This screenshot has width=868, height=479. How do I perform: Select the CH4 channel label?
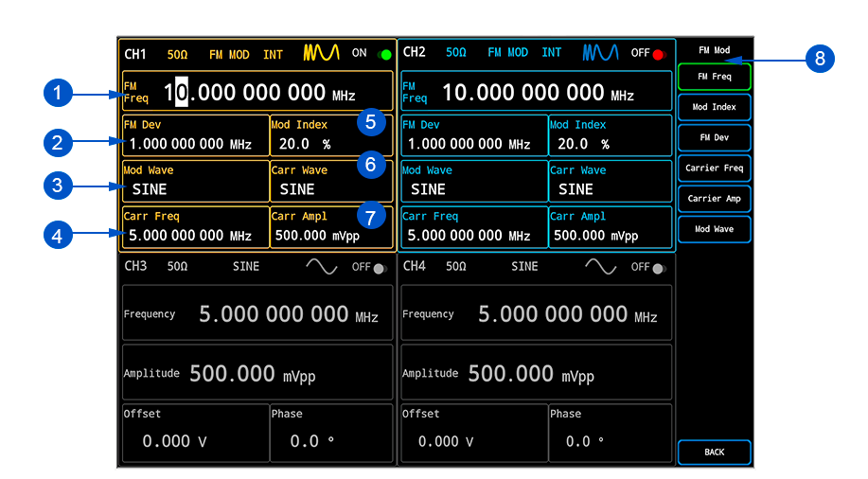point(414,266)
